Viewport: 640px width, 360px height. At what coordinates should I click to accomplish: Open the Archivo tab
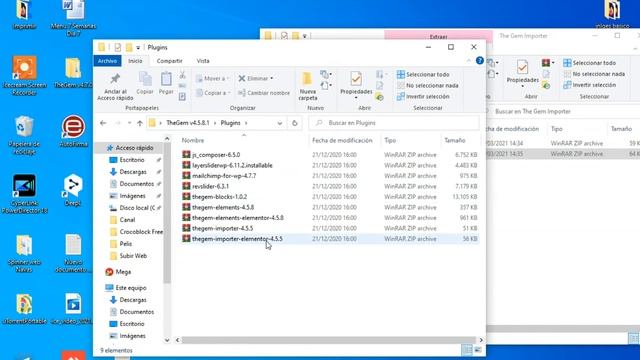[x=107, y=60]
